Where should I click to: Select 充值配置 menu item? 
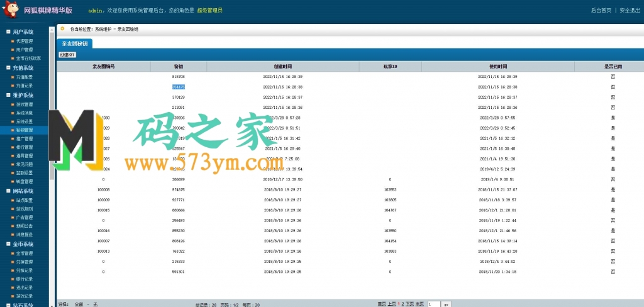point(25,77)
